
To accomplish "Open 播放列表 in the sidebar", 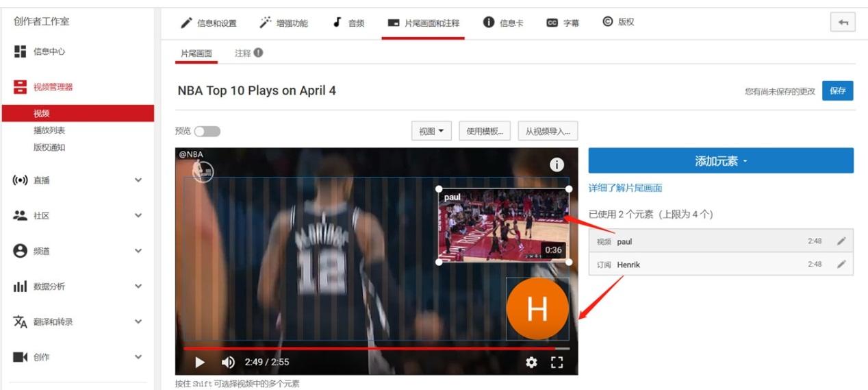I will point(49,130).
